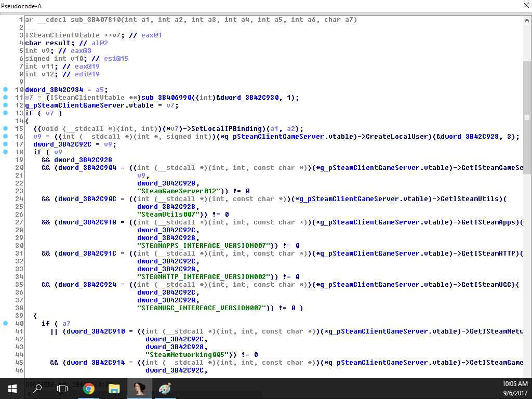Click the Pseudocode-A title label
Viewport: 532px width, 399px height.
tap(21, 6)
